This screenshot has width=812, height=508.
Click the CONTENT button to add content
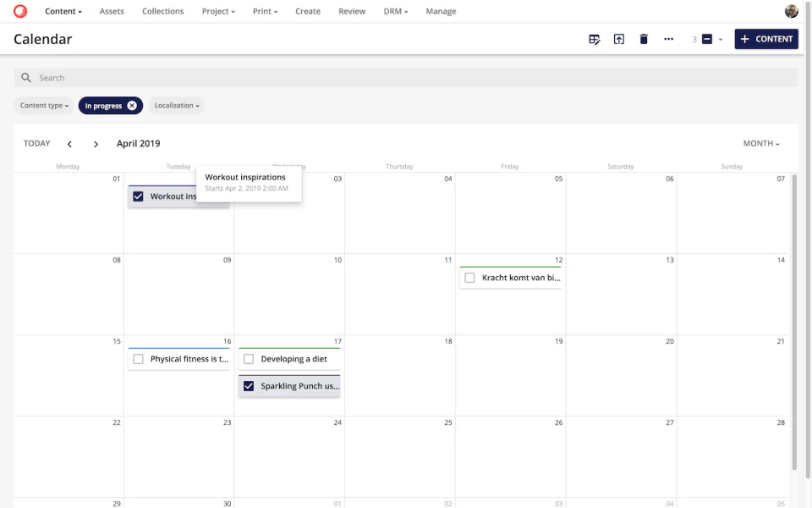tap(765, 39)
